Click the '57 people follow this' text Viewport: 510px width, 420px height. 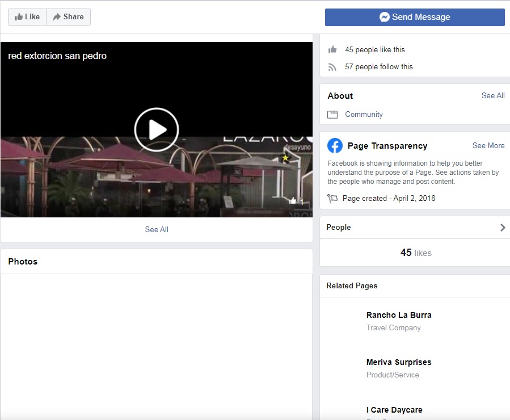click(379, 67)
